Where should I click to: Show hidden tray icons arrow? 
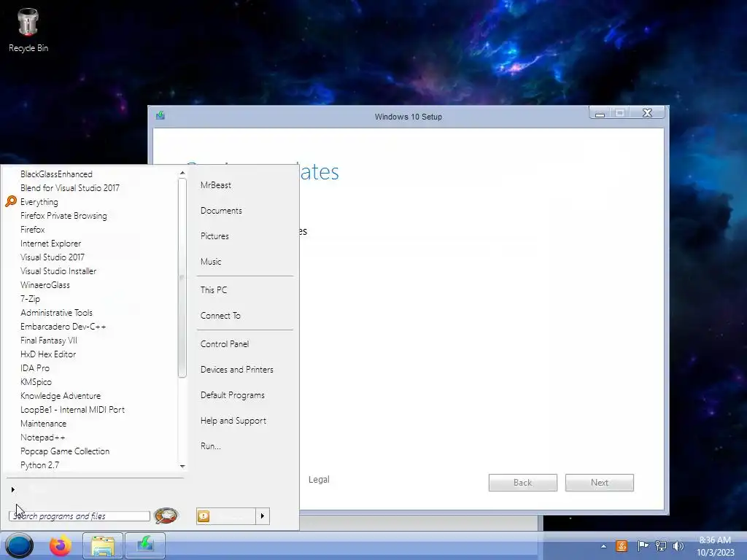[x=603, y=546]
